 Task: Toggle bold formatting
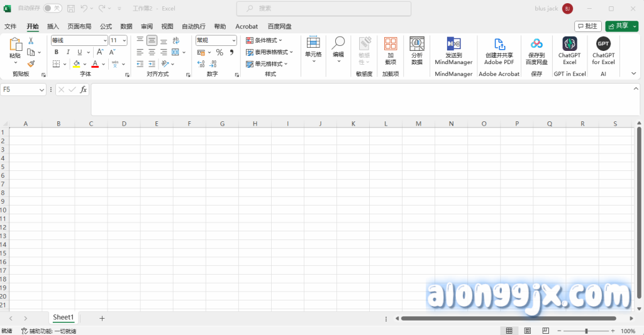point(57,52)
